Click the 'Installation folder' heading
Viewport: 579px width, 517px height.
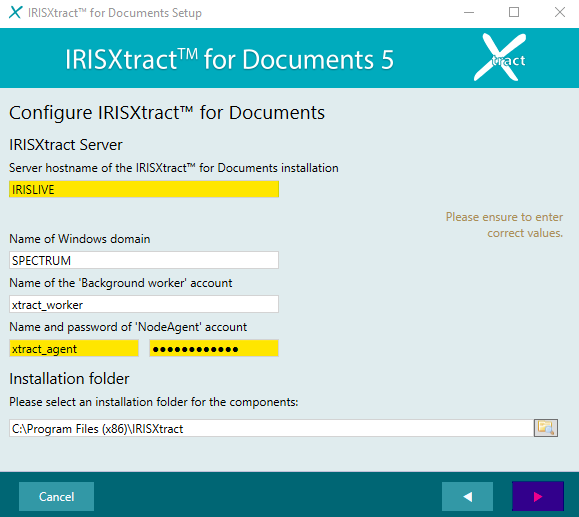pos(69,379)
